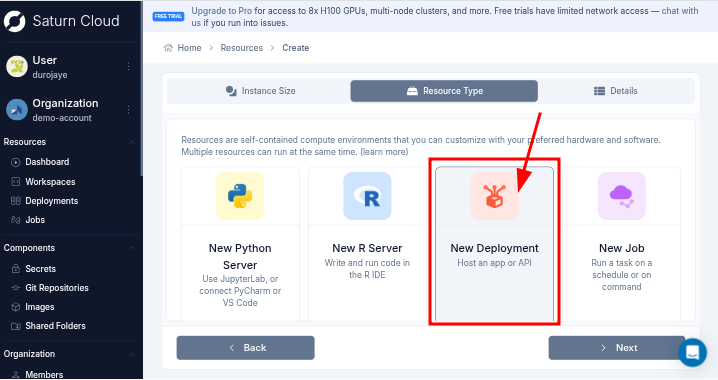Click the Organization demo-account avatar
The width and height of the screenshot is (718, 380).
17,110
